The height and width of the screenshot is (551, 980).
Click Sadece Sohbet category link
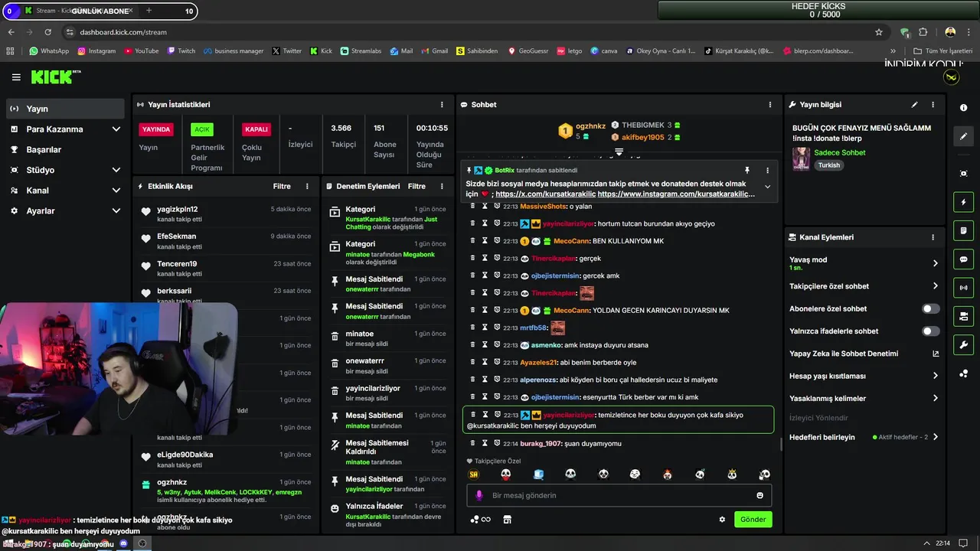point(839,152)
